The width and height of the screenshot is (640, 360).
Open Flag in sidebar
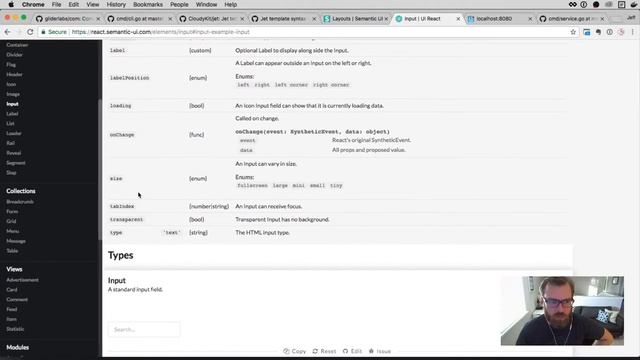coord(11,64)
